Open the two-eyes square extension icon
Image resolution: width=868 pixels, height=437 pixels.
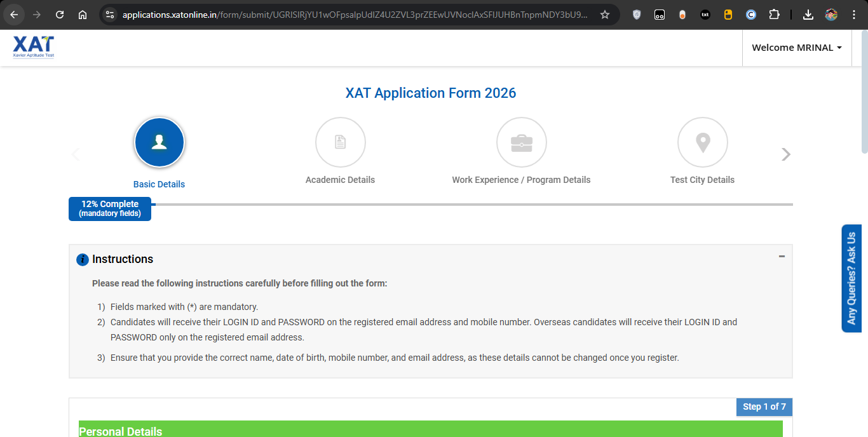coord(660,15)
